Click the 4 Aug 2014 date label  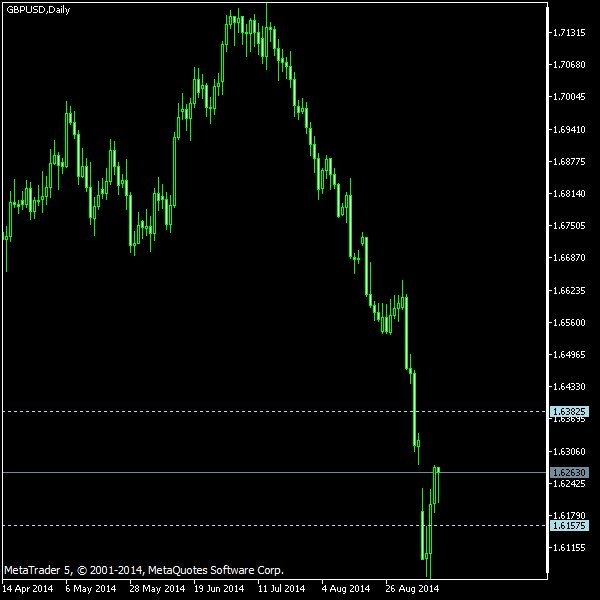[x=346, y=589]
